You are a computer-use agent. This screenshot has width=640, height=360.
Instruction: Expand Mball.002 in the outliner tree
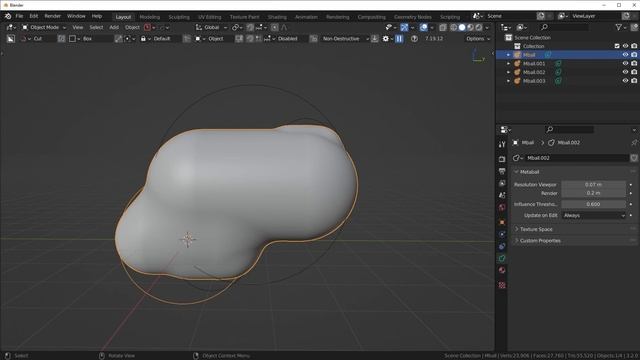pyautogui.click(x=508, y=72)
